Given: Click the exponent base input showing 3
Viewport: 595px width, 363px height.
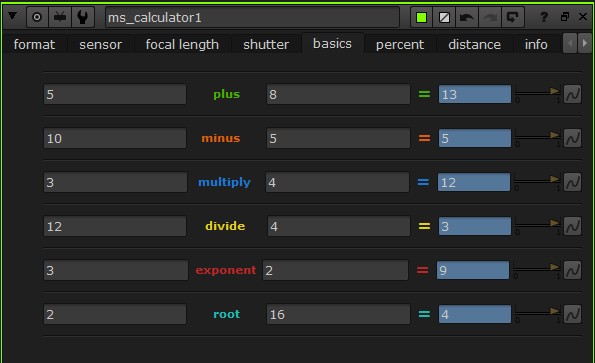Looking at the screenshot, I should [x=116, y=270].
